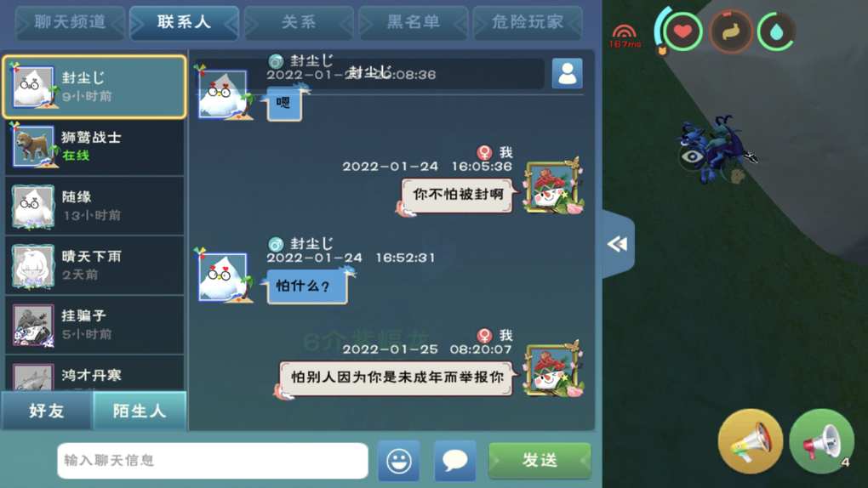Switch contact list to 好友 friends

tap(47, 411)
